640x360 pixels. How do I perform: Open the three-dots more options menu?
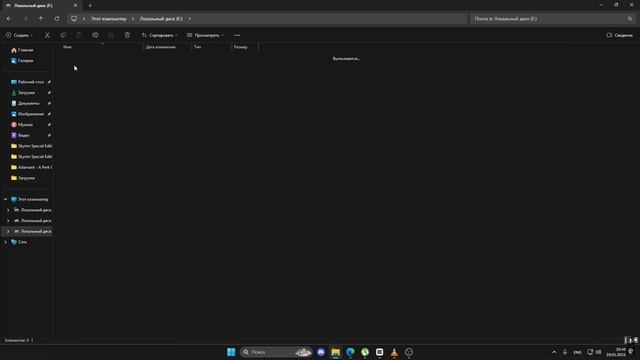coord(237,36)
